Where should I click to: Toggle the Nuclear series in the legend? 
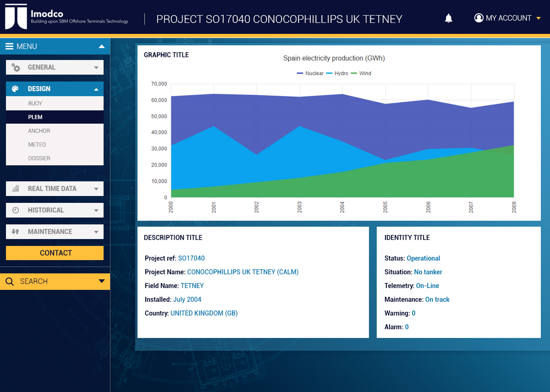(x=310, y=73)
